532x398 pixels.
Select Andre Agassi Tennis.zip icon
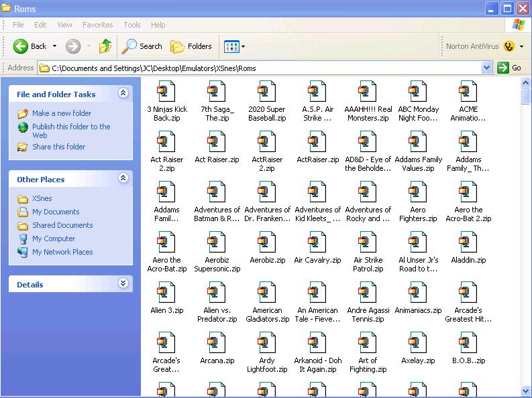368,292
